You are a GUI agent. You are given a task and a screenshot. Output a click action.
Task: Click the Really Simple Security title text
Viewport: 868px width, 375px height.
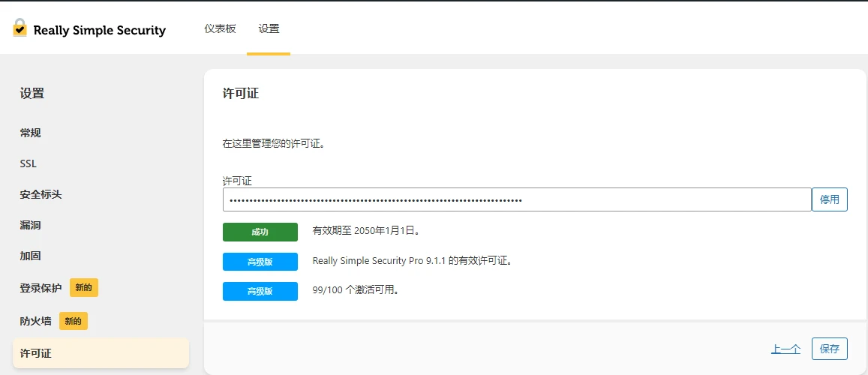pyautogui.click(x=100, y=30)
